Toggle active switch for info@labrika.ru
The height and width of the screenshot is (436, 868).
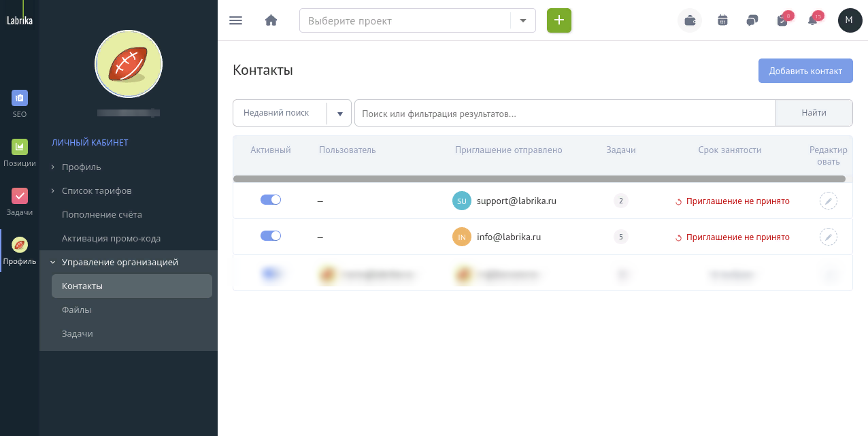click(x=271, y=236)
